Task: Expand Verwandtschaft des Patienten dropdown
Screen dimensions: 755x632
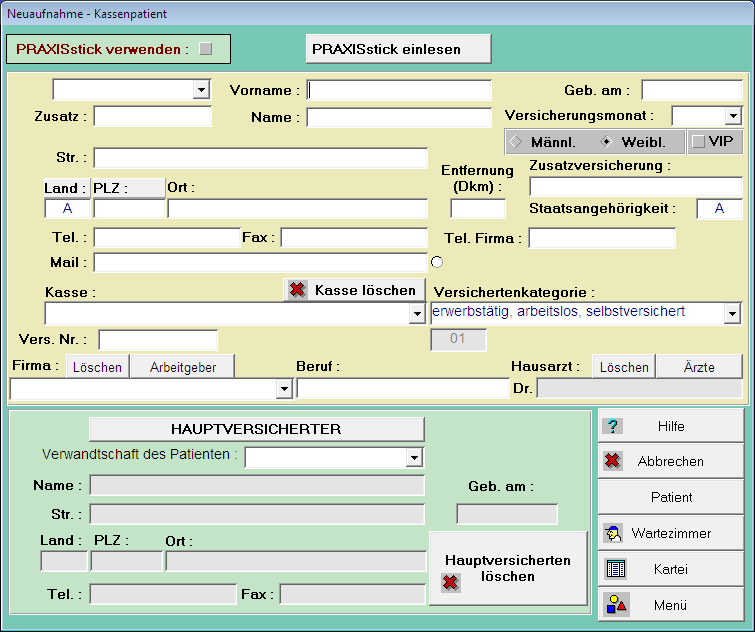Action: 415,458
